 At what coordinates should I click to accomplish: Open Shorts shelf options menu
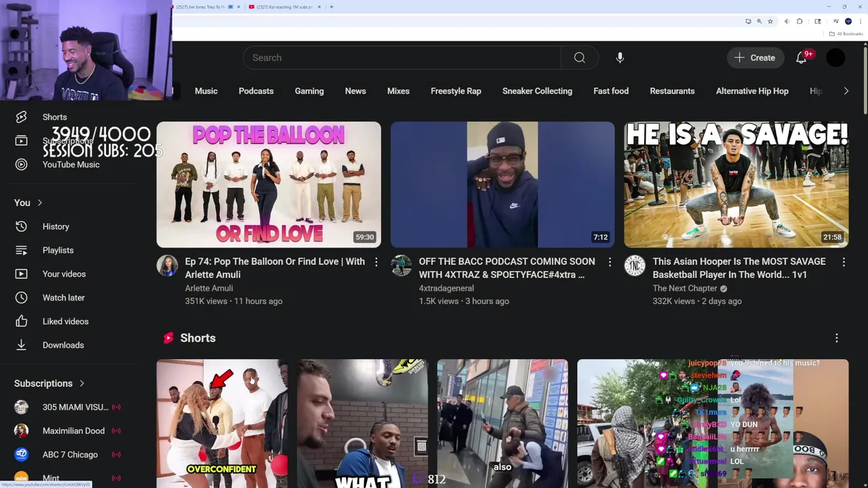pos(837,338)
